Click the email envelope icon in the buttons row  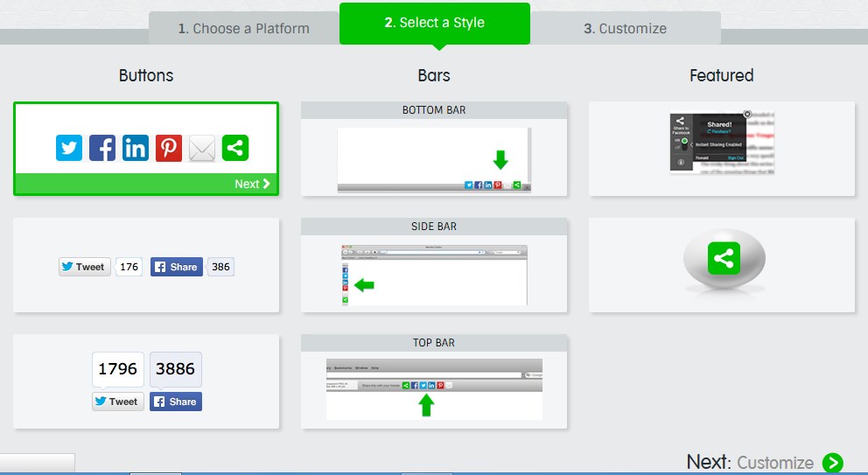tap(202, 148)
